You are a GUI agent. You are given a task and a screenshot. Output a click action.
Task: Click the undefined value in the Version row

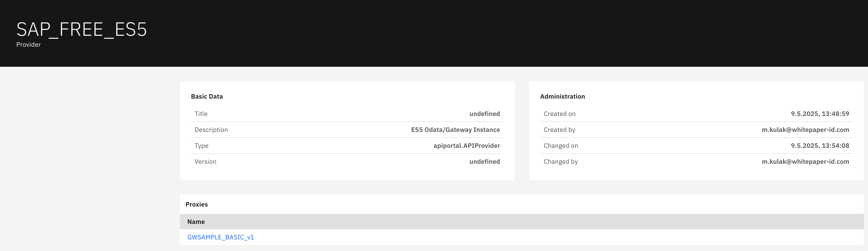(484, 161)
